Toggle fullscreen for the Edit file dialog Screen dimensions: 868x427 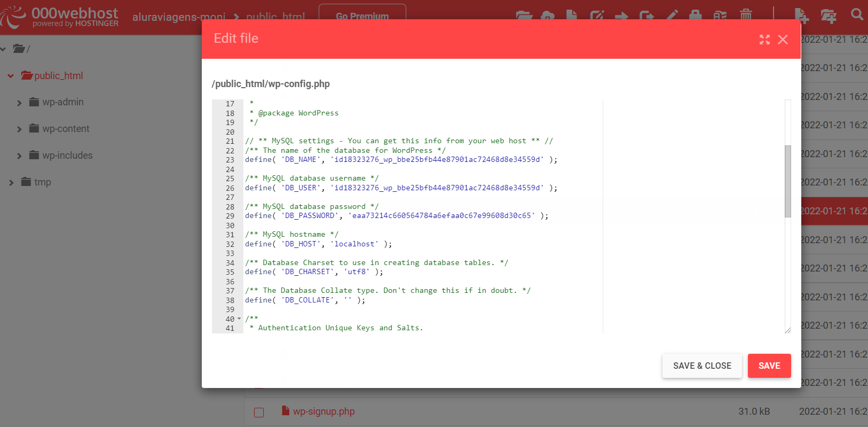pyautogui.click(x=764, y=40)
